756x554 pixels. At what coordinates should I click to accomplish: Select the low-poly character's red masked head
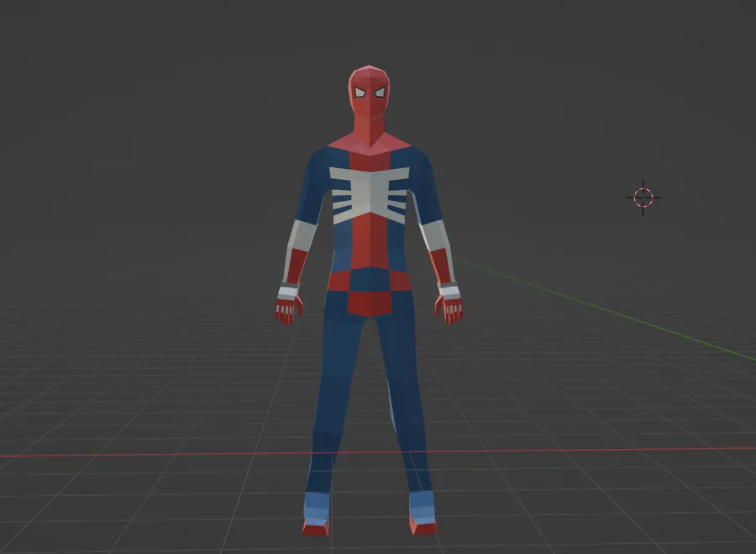pyautogui.click(x=369, y=92)
